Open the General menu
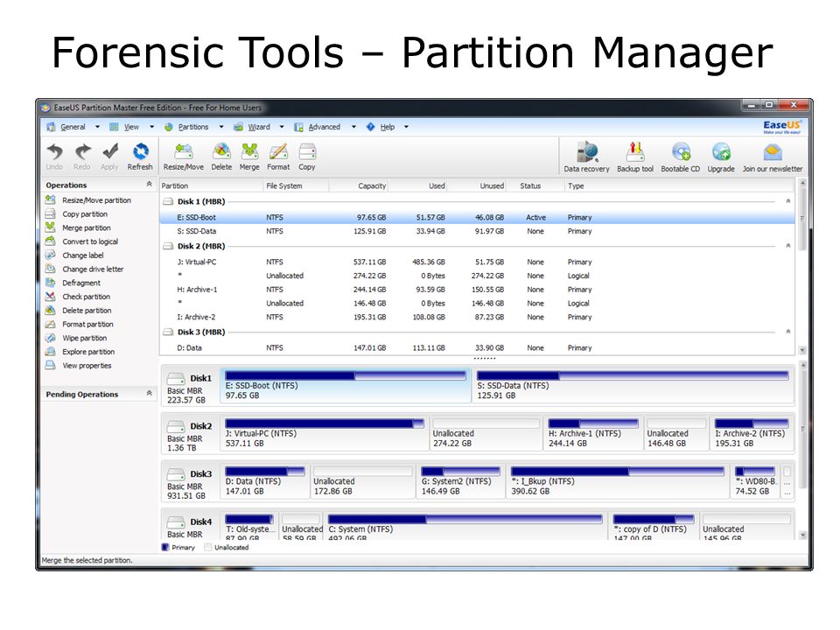Viewport: 840px width, 630px height. [73, 127]
